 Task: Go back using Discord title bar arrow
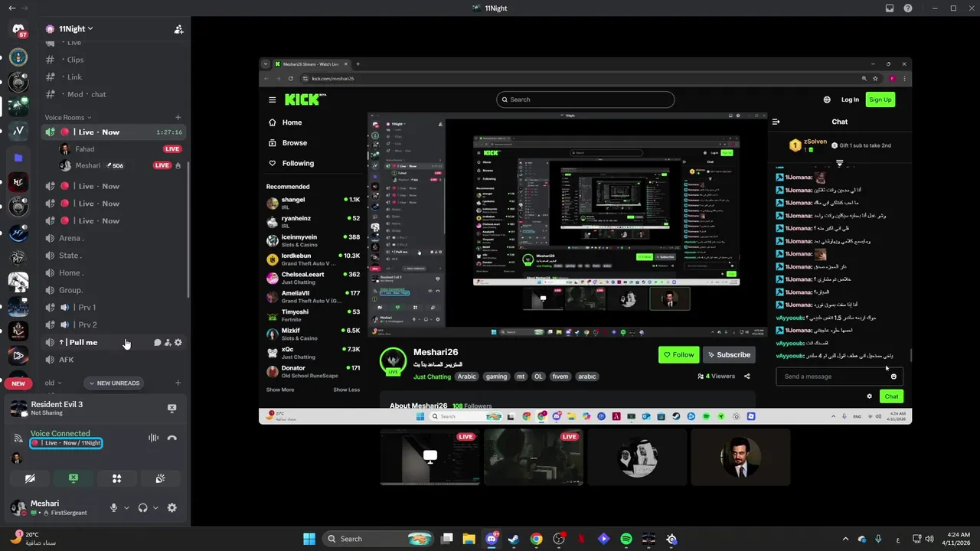click(11, 8)
